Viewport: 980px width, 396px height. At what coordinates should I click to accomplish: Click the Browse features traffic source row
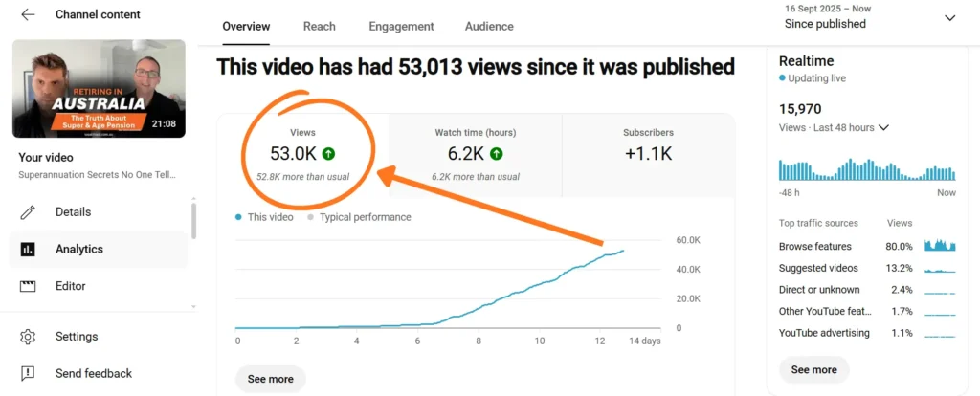tap(867, 247)
